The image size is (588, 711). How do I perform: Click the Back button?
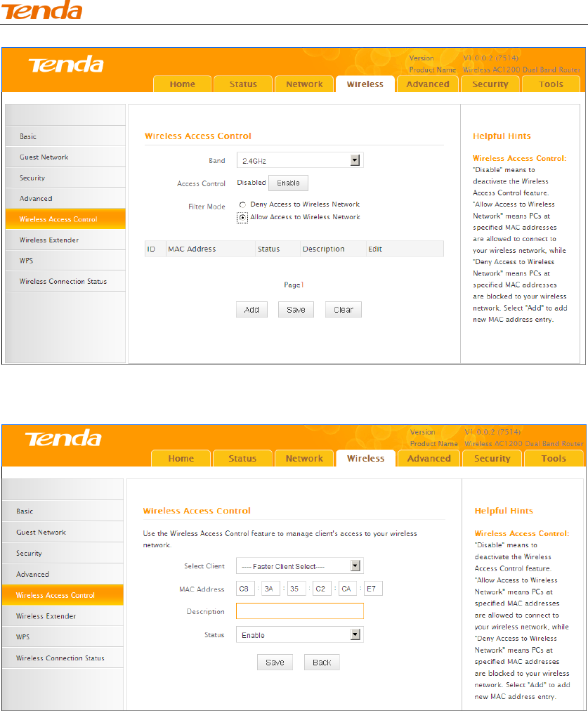point(322,663)
